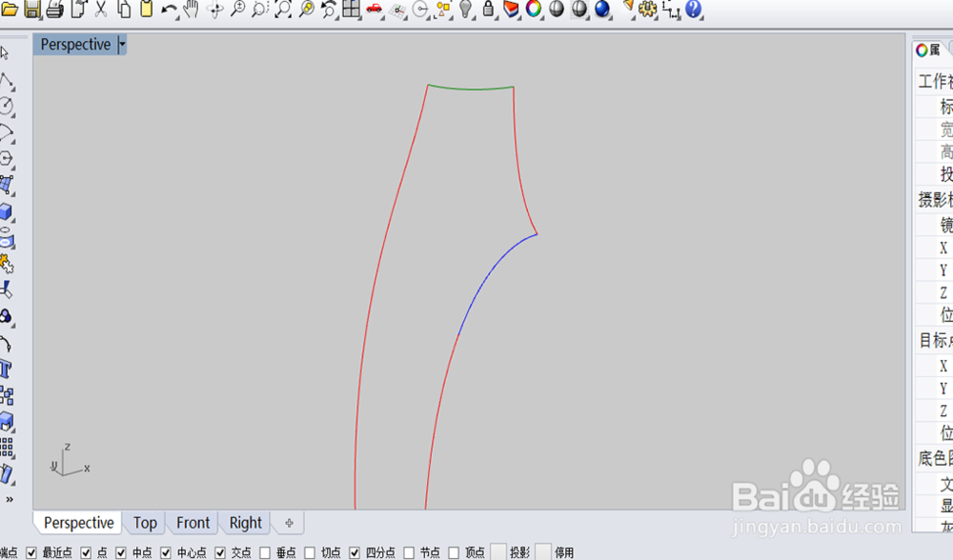
Task: Lock objects with padlock icon
Action: pos(488,10)
